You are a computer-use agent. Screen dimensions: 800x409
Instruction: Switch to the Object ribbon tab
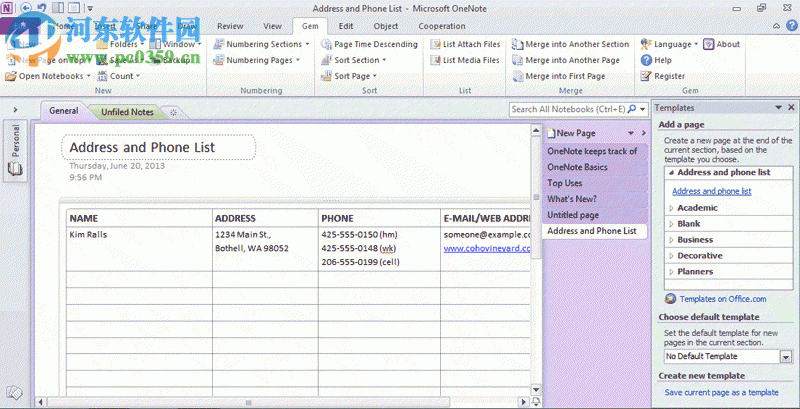pyautogui.click(x=386, y=26)
